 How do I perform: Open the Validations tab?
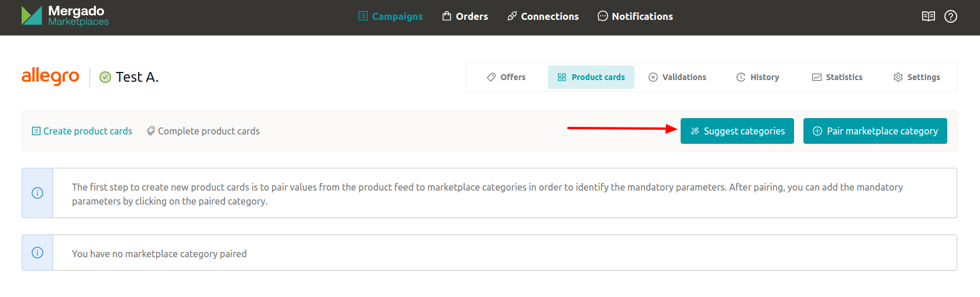pos(677,77)
